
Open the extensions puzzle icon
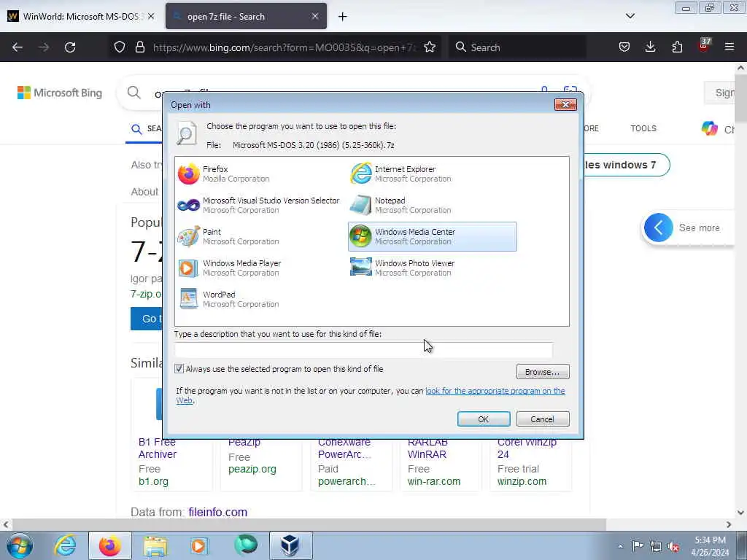[x=677, y=47]
